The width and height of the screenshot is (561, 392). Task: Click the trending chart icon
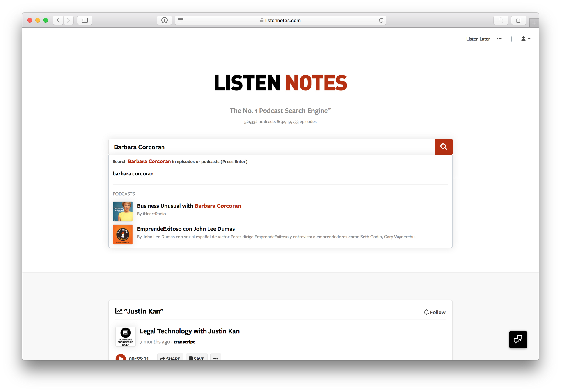pyautogui.click(x=119, y=311)
